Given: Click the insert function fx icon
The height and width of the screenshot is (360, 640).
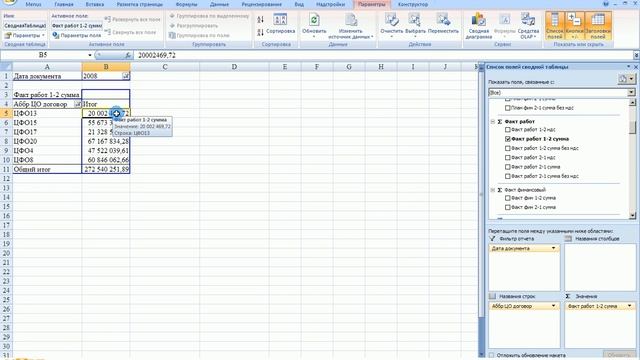Looking at the screenshot, I should [x=128, y=55].
